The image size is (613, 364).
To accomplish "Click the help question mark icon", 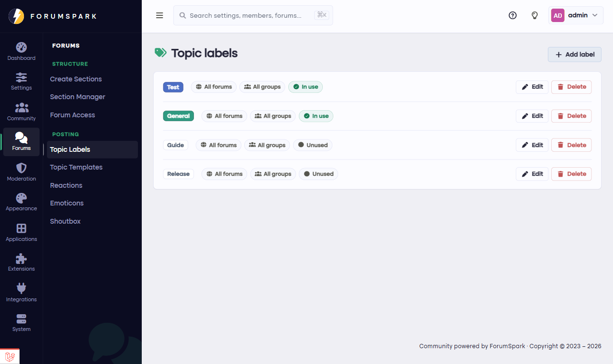I will coord(512,15).
